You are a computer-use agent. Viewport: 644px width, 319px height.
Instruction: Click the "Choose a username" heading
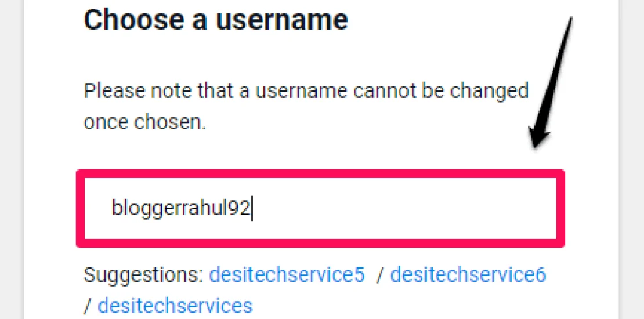tap(216, 20)
